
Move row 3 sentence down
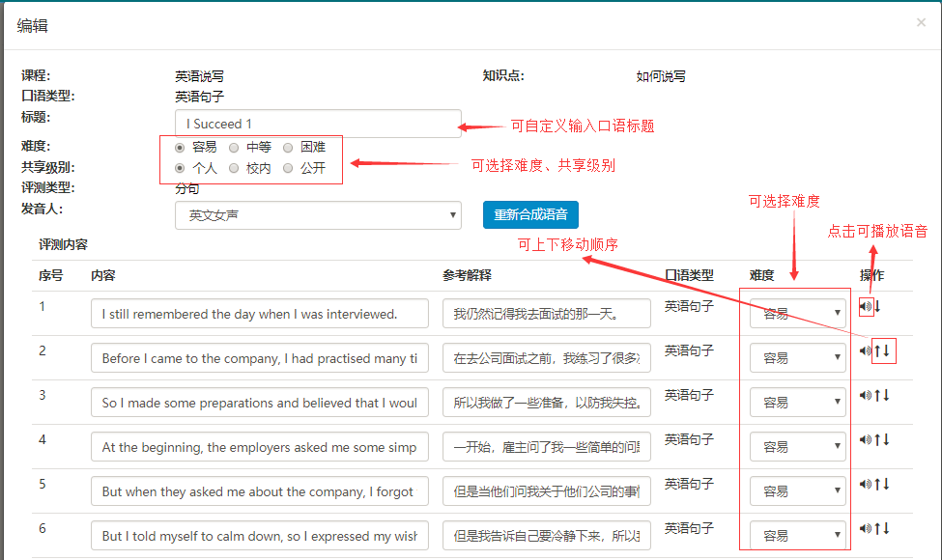885,395
